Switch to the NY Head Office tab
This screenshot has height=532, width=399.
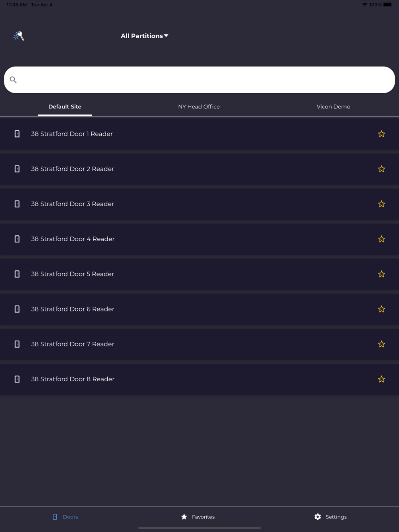[199, 107]
